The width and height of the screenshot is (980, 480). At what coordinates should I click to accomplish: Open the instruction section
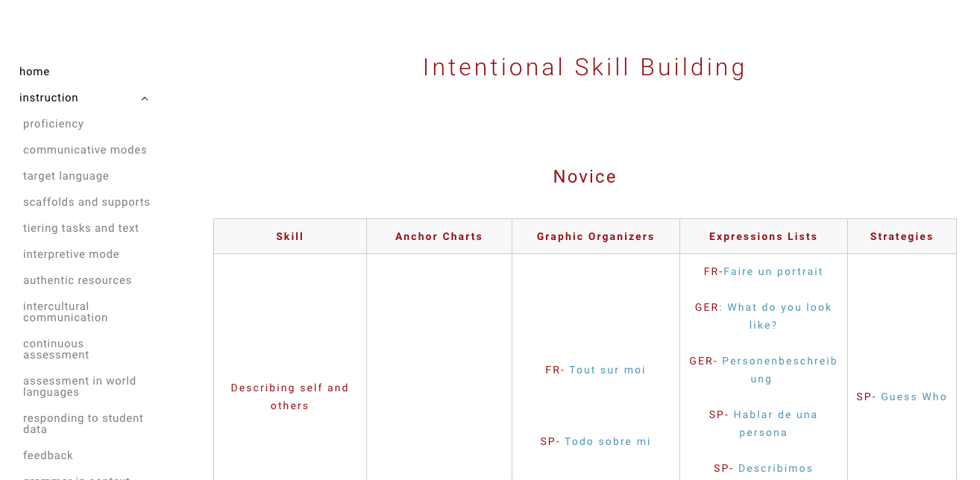coord(48,98)
